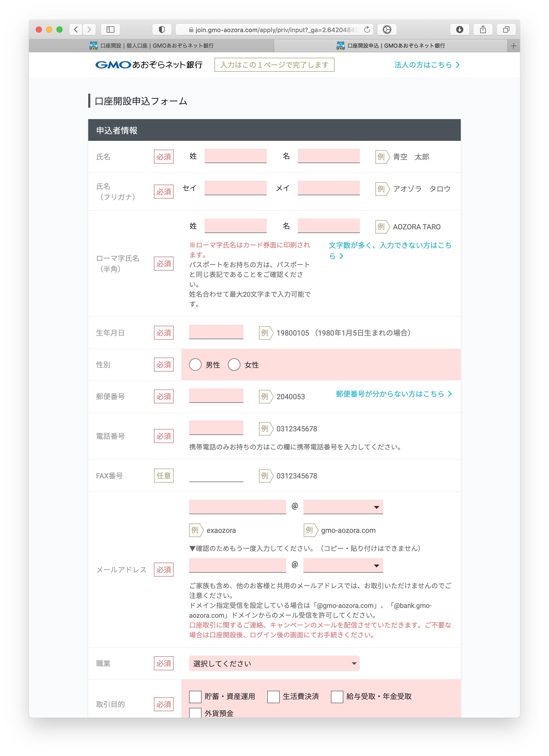549x756 pixels.
Task: Click example text AOZORA TARO
Action: tap(417, 227)
